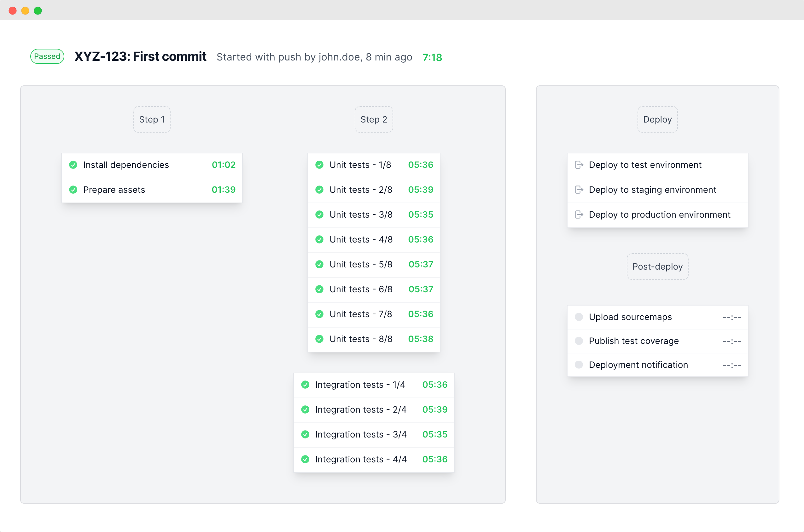Click the checkmark icon on Unit tests - 1/8

(319, 165)
